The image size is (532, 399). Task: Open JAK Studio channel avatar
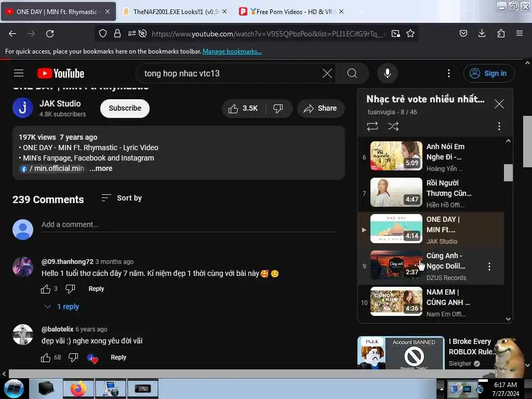[23, 108]
